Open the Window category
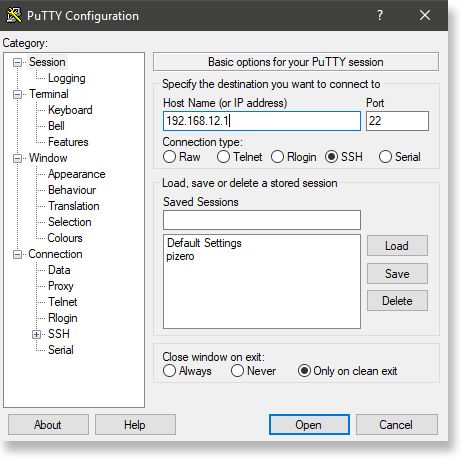The width and height of the screenshot is (469, 461). click(48, 158)
